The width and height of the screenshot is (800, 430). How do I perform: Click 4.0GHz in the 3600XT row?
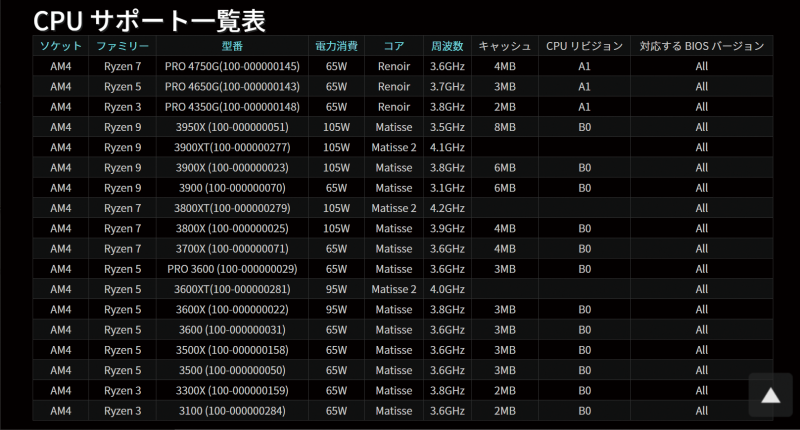[x=447, y=289]
